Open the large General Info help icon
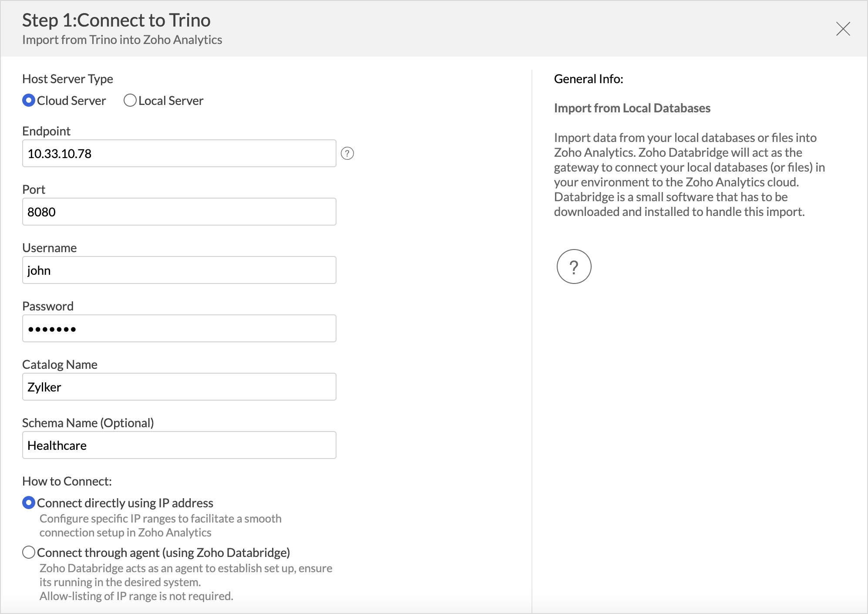This screenshot has height=614, width=868. point(574,267)
